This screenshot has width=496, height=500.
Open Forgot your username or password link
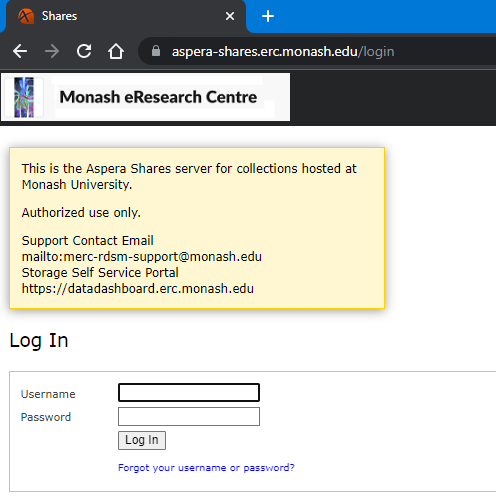(x=206, y=468)
